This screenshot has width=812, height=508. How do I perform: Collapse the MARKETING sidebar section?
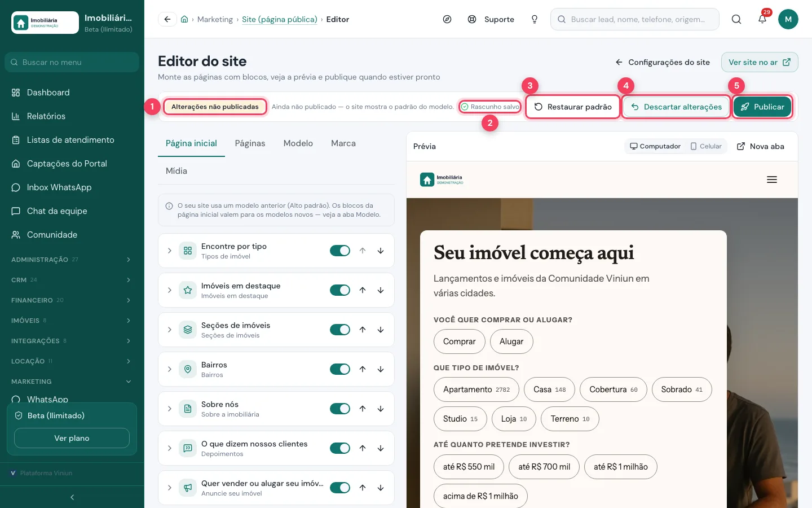pyautogui.click(x=72, y=382)
